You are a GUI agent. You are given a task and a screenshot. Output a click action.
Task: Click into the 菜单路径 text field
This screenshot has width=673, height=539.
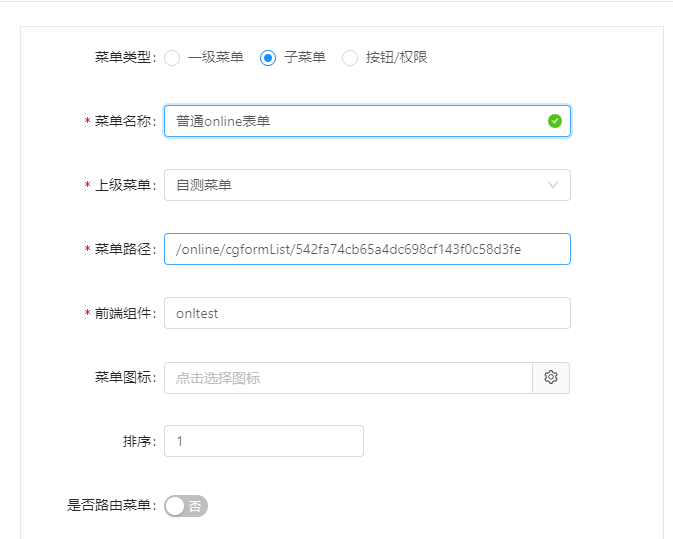367,249
